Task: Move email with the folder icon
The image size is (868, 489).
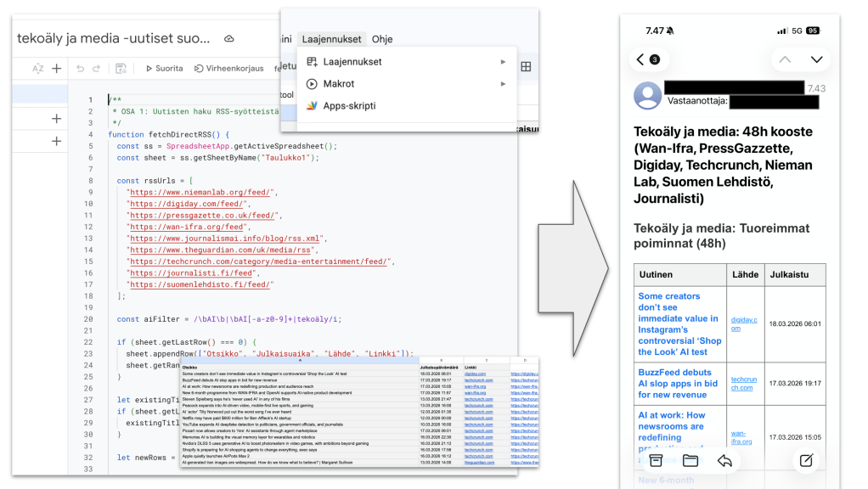Action: pos(690,460)
